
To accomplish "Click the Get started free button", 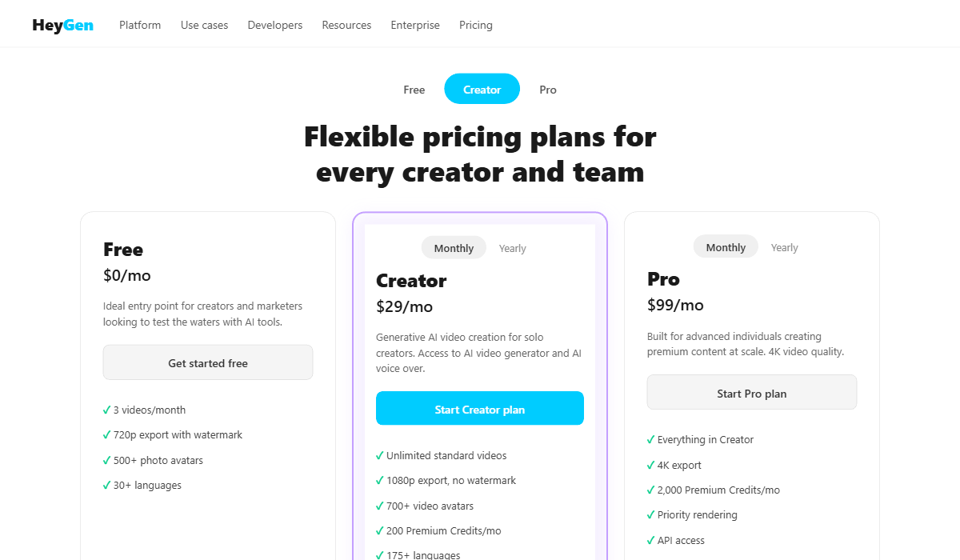I will click(x=207, y=362).
